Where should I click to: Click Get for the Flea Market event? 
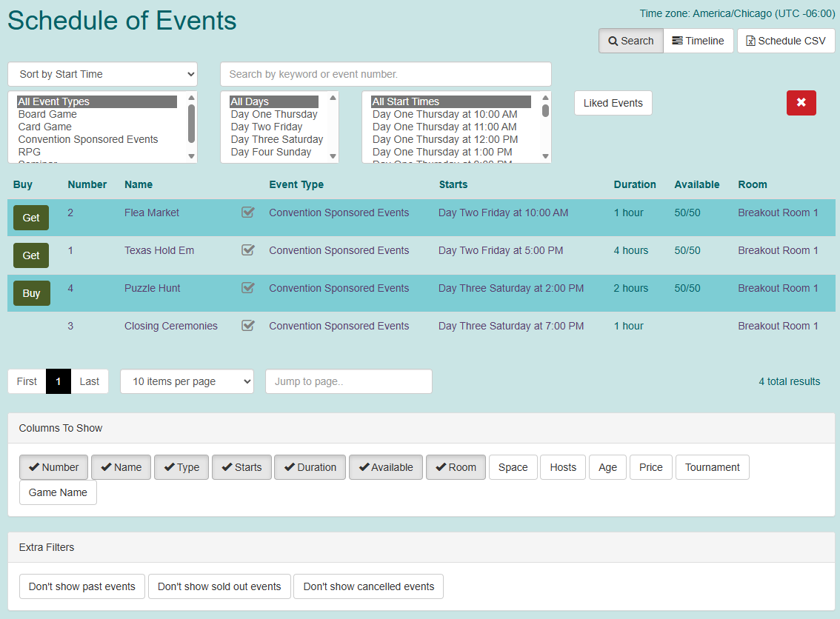coord(30,218)
